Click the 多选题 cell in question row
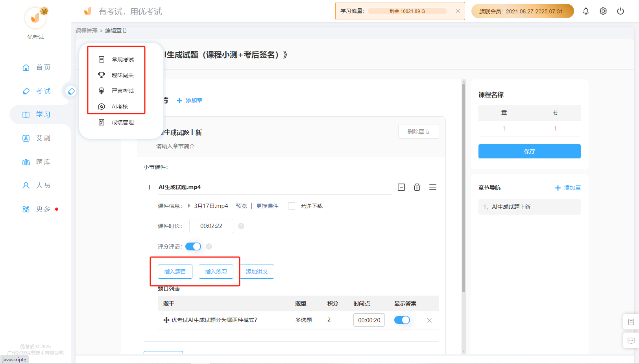The height and width of the screenshot is (364, 639). 303,320
